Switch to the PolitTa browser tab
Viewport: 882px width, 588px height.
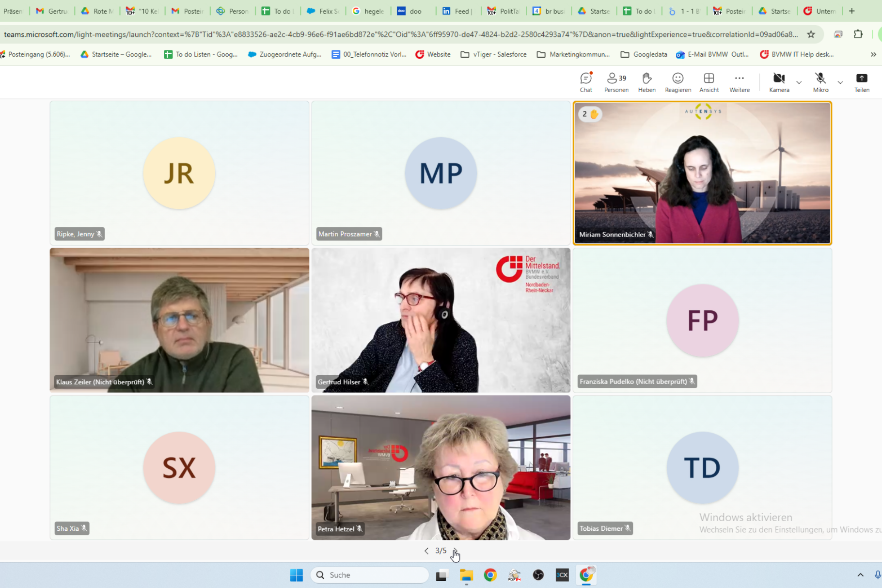coord(504,11)
